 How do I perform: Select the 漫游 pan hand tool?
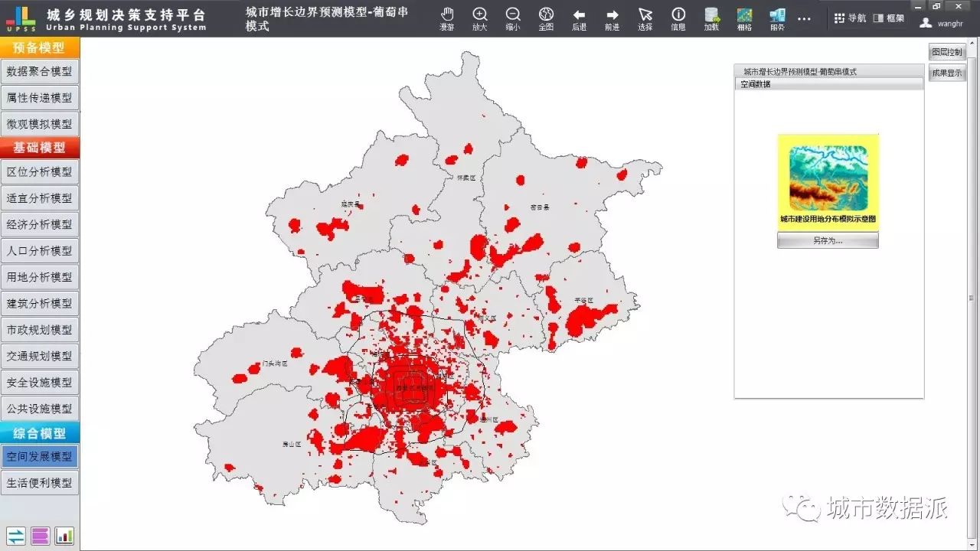(447, 19)
